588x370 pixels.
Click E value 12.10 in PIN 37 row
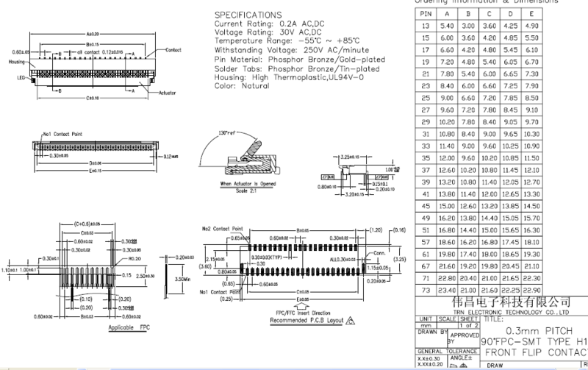tap(531, 170)
